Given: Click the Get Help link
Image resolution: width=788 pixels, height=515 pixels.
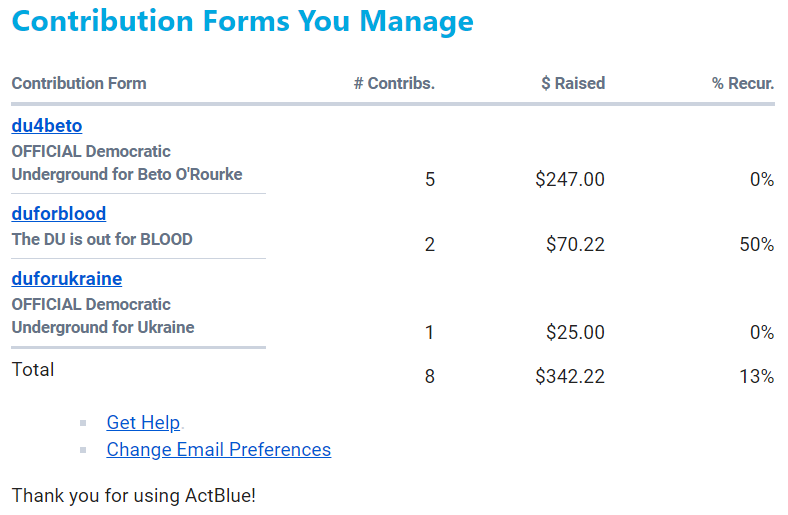Looking at the screenshot, I should point(144,422).
